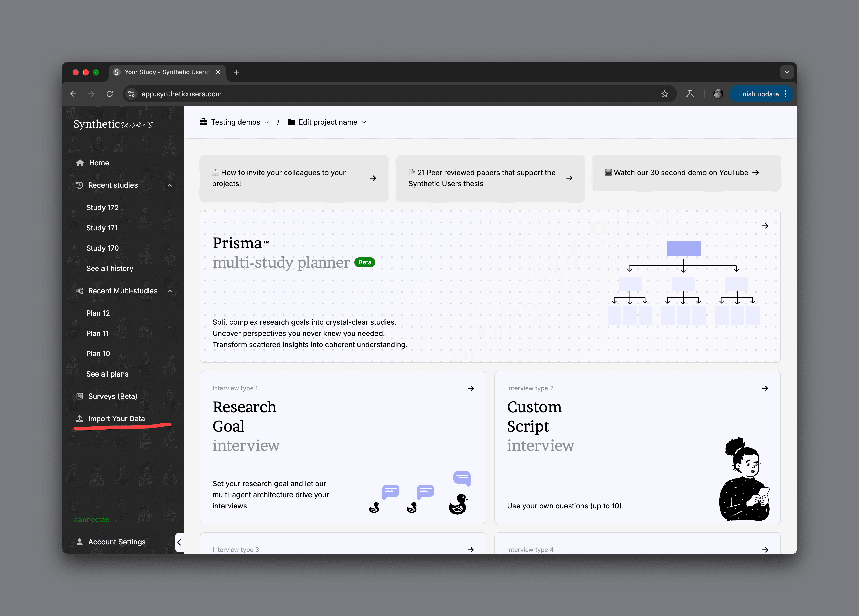Click the Surveys (Beta) icon
This screenshot has height=616, width=859.
tap(80, 396)
